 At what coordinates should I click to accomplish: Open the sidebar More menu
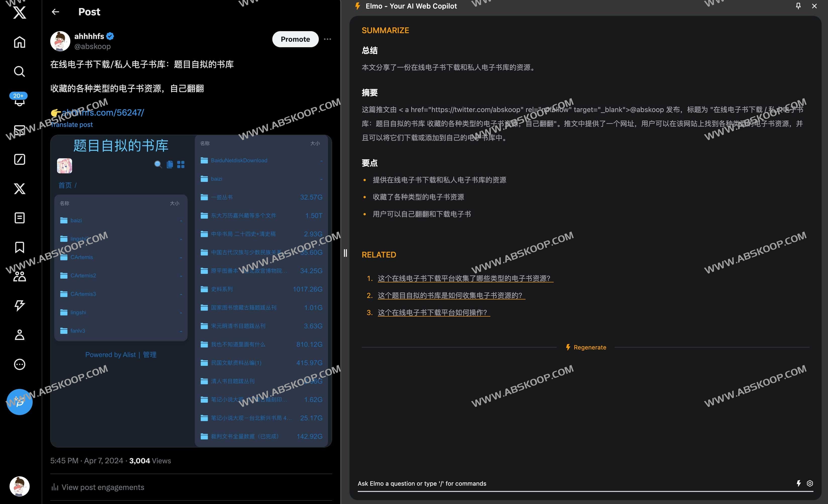tap(19, 365)
